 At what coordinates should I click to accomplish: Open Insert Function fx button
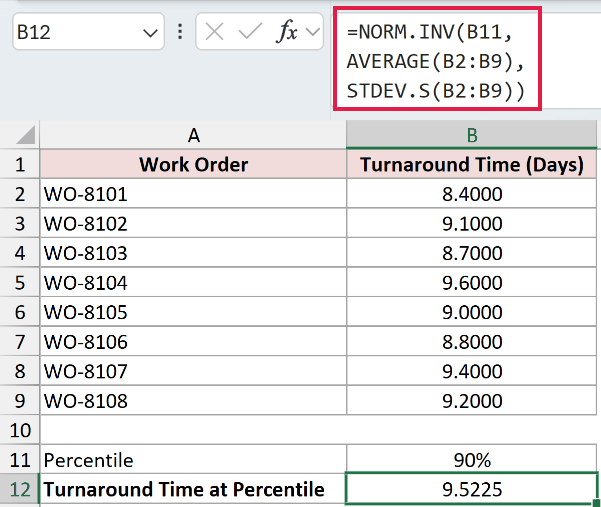pos(286,31)
